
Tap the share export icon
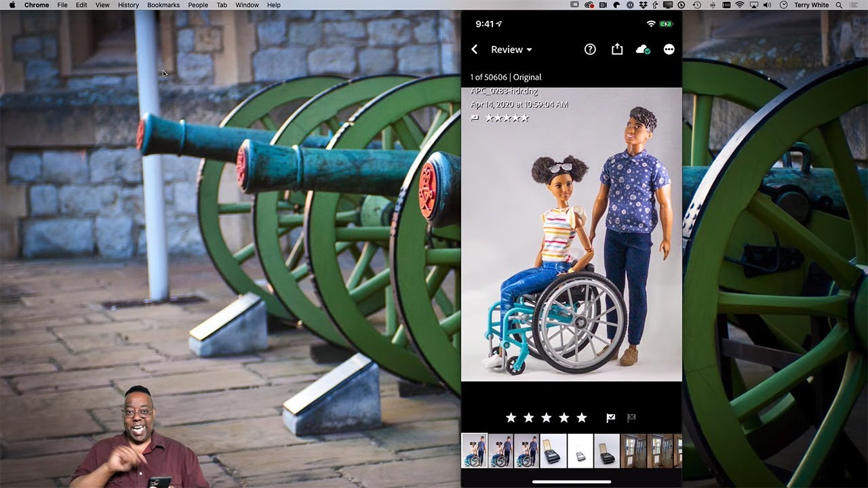616,49
